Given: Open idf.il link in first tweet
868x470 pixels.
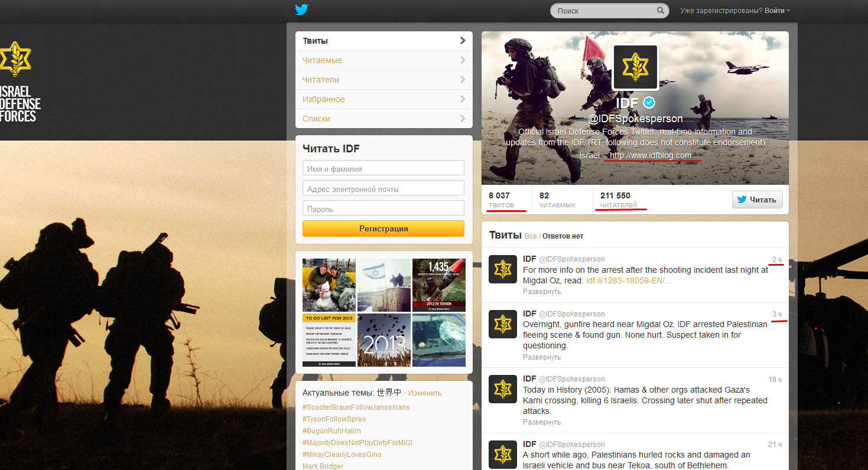Looking at the screenshot, I should (x=629, y=281).
